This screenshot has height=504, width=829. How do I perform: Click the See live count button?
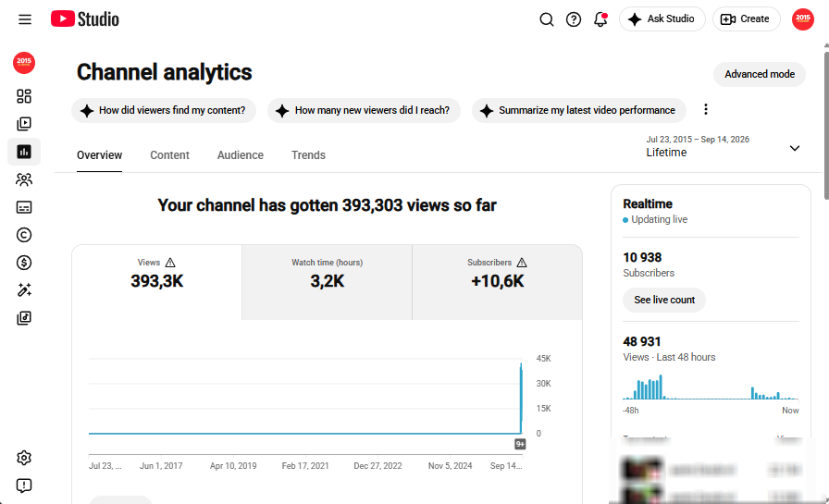[664, 300]
